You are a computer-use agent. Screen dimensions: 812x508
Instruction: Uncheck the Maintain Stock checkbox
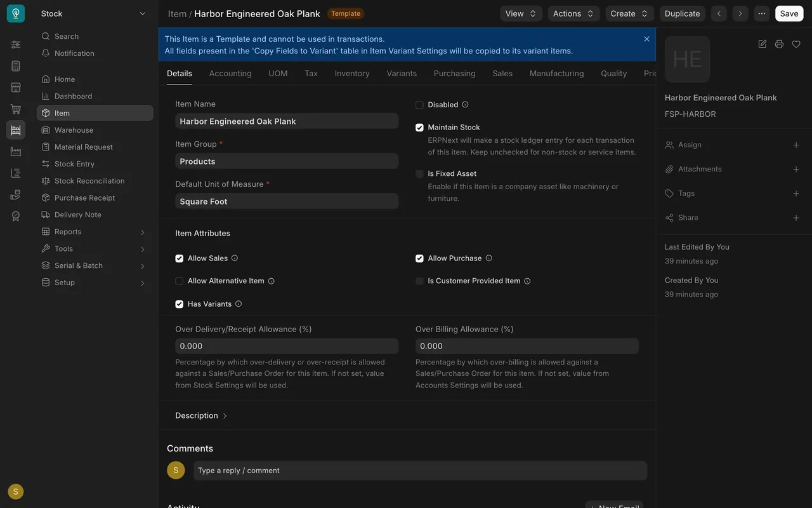click(419, 128)
